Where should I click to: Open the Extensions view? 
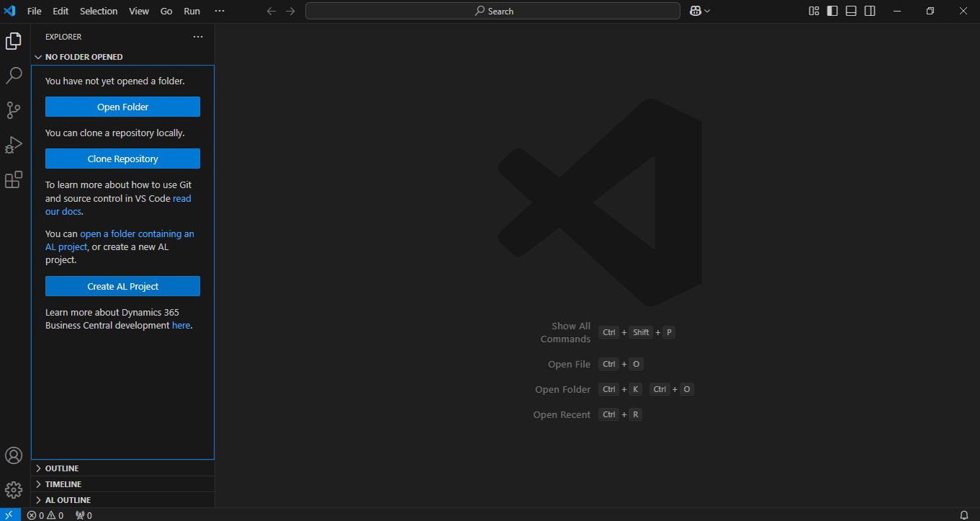pos(14,179)
